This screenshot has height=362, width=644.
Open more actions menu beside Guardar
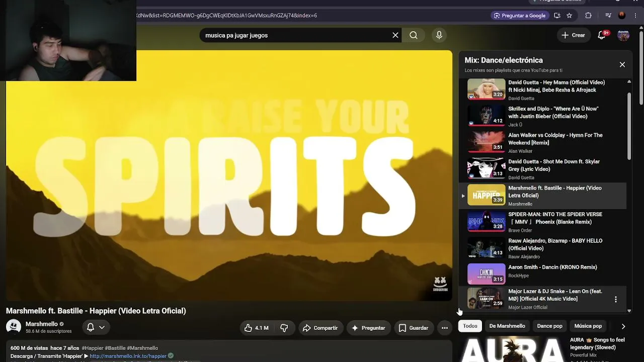pos(445,328)
